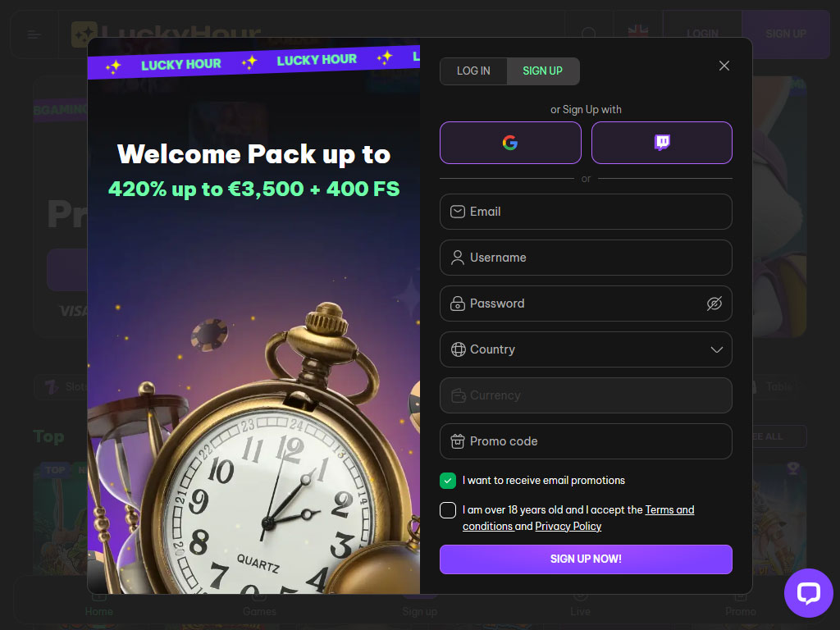
Task: Open the Terms and conditions link
Action: pos(578,518)
